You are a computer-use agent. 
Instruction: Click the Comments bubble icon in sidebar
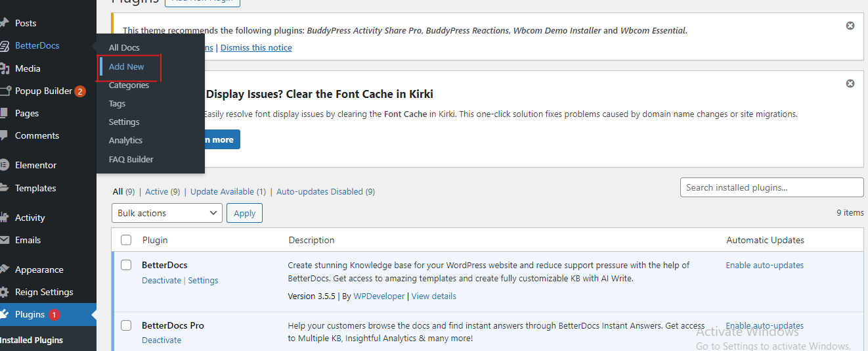tap(5, 136)
